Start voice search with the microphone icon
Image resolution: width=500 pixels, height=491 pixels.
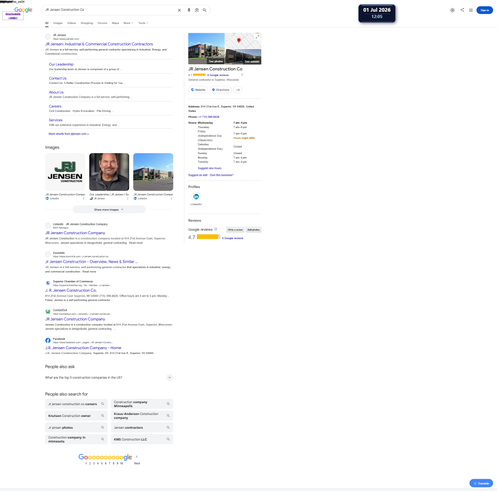189,10
